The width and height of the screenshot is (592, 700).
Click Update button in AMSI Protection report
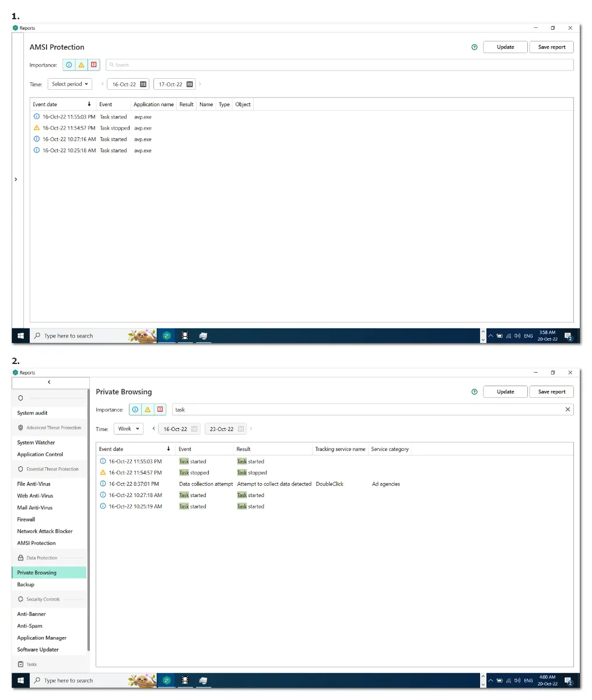pyautogui.click(x=505, y=47)
